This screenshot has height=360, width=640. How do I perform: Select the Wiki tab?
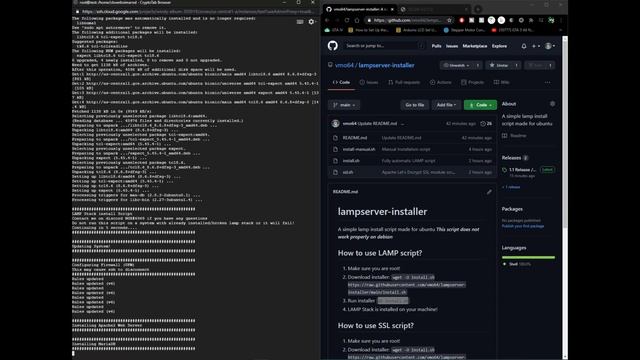501,82
